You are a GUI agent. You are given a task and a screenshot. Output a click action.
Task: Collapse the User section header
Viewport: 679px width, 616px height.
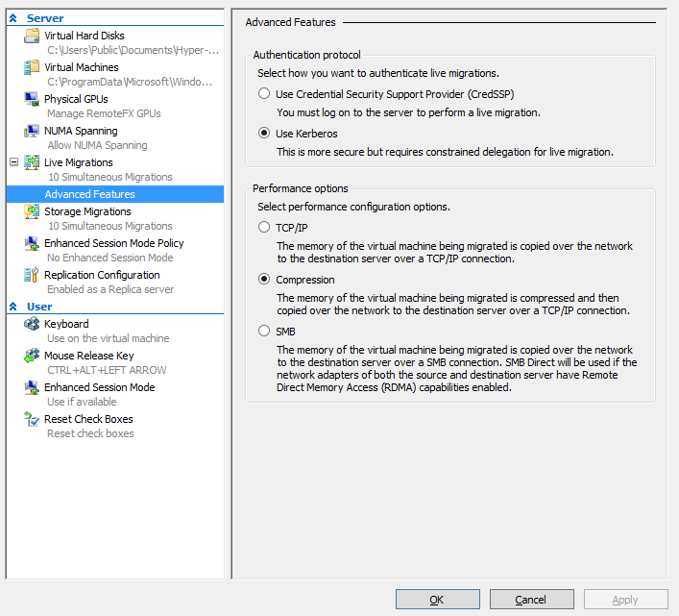tap(13, 308)
